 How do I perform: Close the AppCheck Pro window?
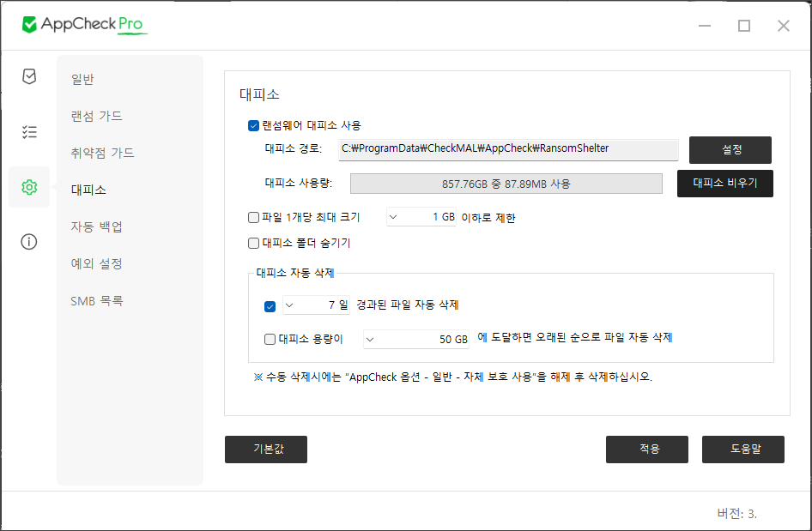(783, 26)
